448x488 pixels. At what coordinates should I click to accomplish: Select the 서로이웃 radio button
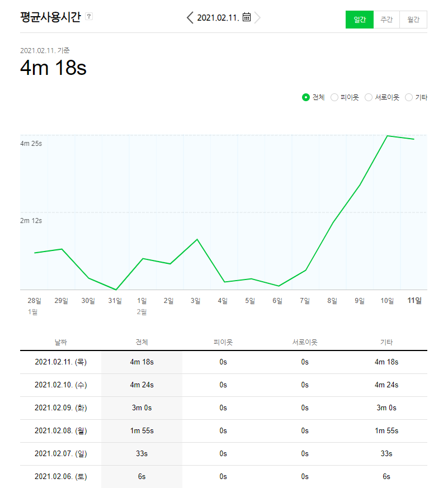click(369, 97)
